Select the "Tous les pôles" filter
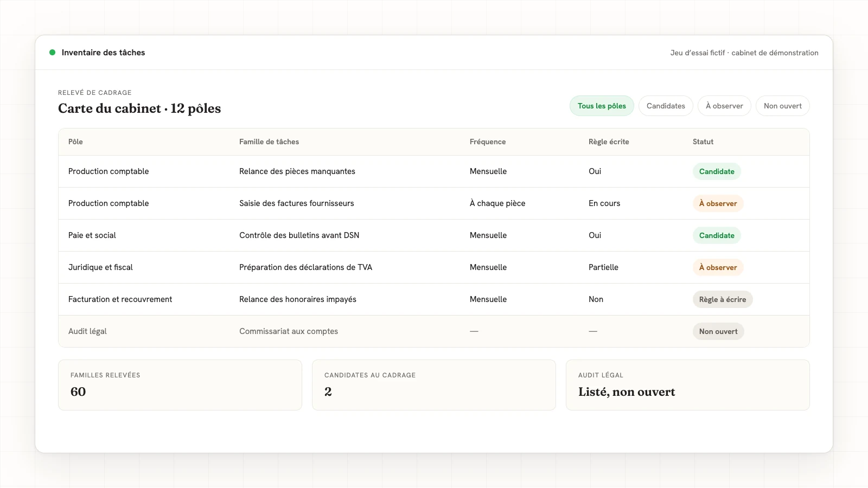Image resolution: width=868 pixels, height=488 pixels. (602, 106)
